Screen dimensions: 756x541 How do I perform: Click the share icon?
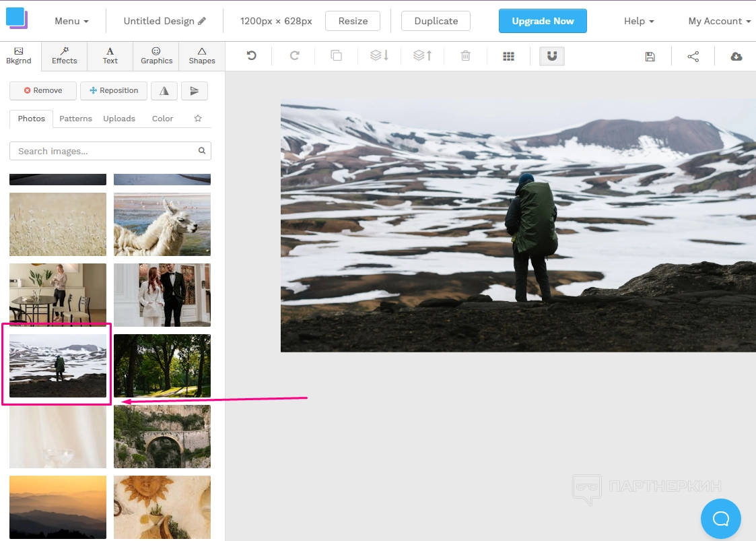[x=693, y=57]
